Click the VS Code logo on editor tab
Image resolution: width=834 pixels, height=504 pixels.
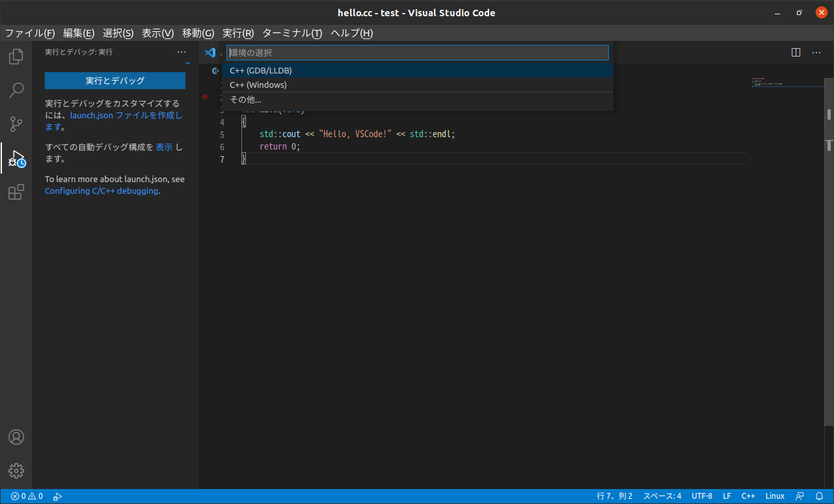[x=209, y=53]
